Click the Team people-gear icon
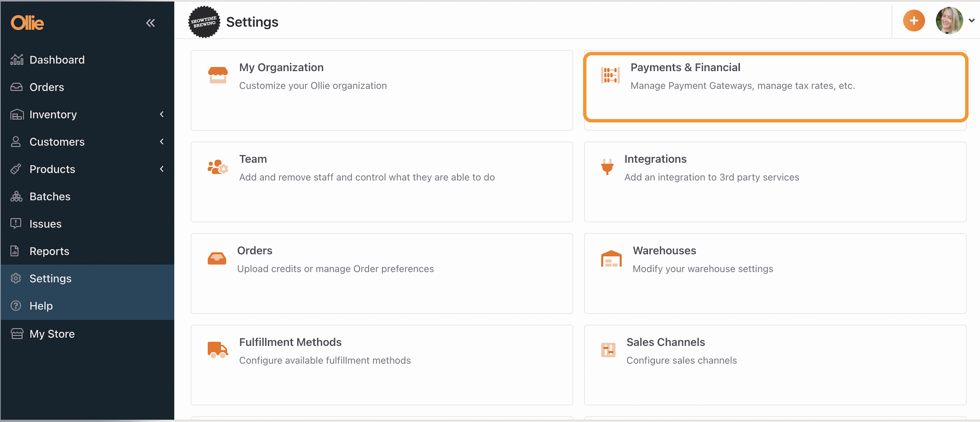 click(x=218, y=167)
